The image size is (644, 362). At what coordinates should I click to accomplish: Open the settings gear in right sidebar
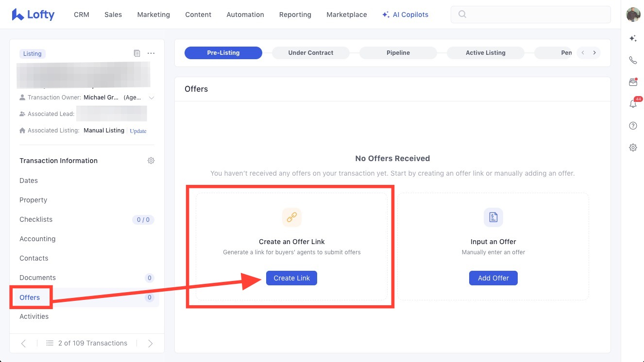tap(633, 148)
